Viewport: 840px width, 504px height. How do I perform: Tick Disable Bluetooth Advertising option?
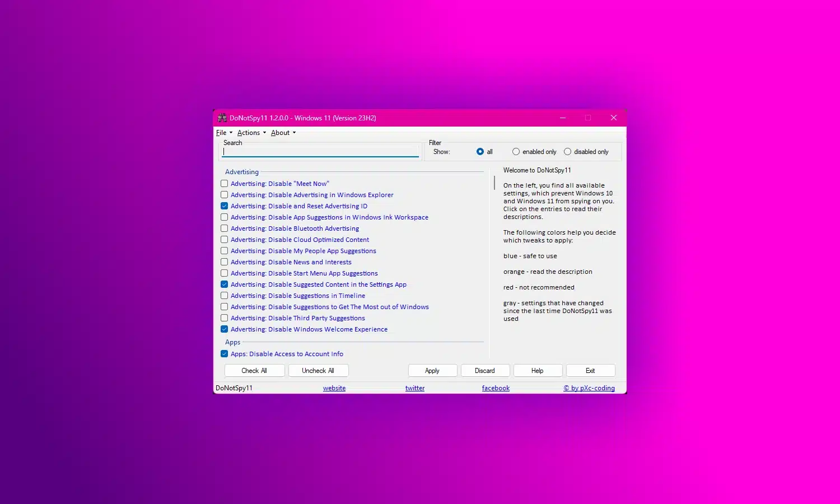click(225, 228)
